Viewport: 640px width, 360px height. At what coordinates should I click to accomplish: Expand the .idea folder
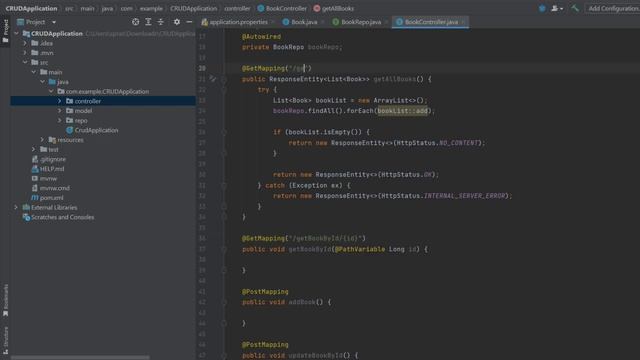25,43
